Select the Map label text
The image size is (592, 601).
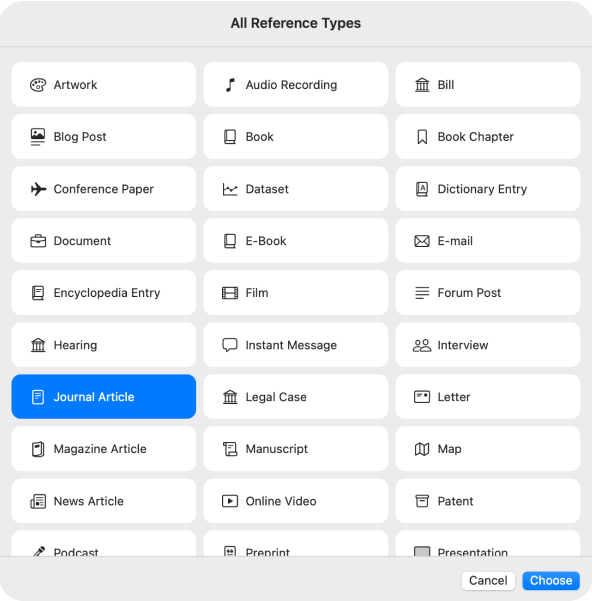click(x=449, y=449)
